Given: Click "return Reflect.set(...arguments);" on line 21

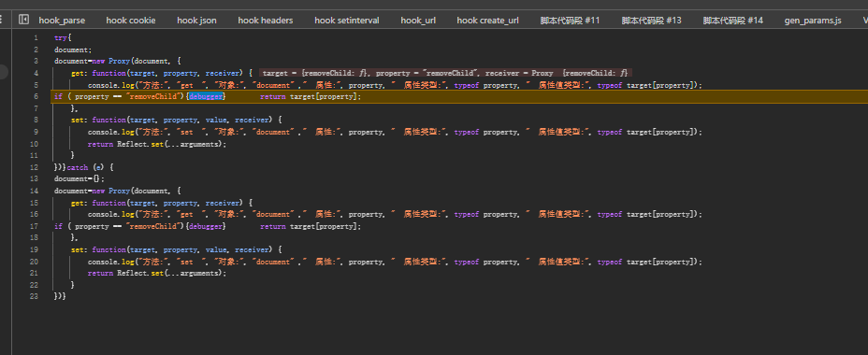Looking at the screenshot, I should coord(157,273).
